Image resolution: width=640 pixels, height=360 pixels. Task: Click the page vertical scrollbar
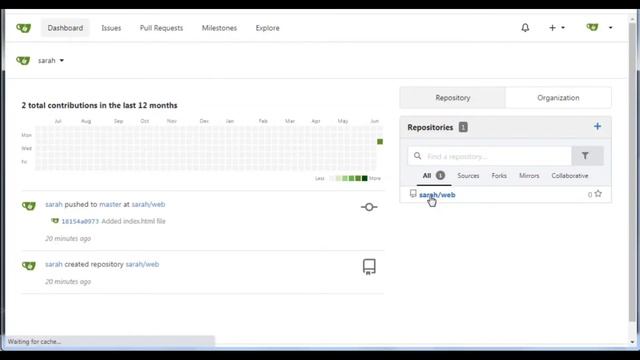point(632,171)
